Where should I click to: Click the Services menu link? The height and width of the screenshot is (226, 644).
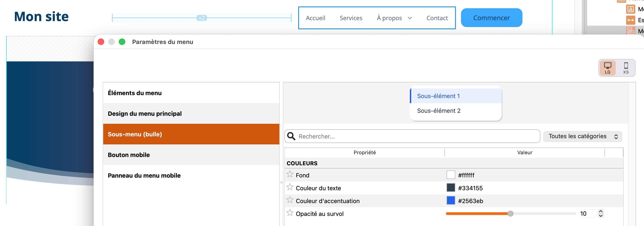pyautogui.click(x=351, y=18)
